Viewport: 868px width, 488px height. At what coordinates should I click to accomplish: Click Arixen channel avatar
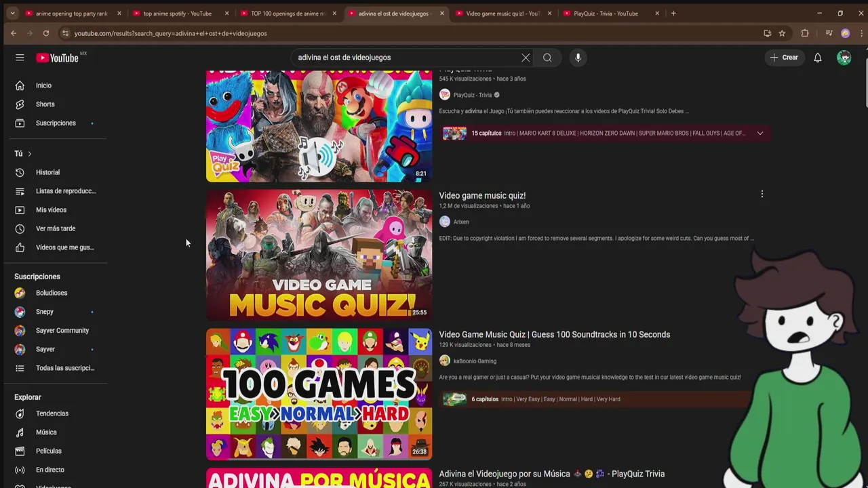tap(445, 222)
